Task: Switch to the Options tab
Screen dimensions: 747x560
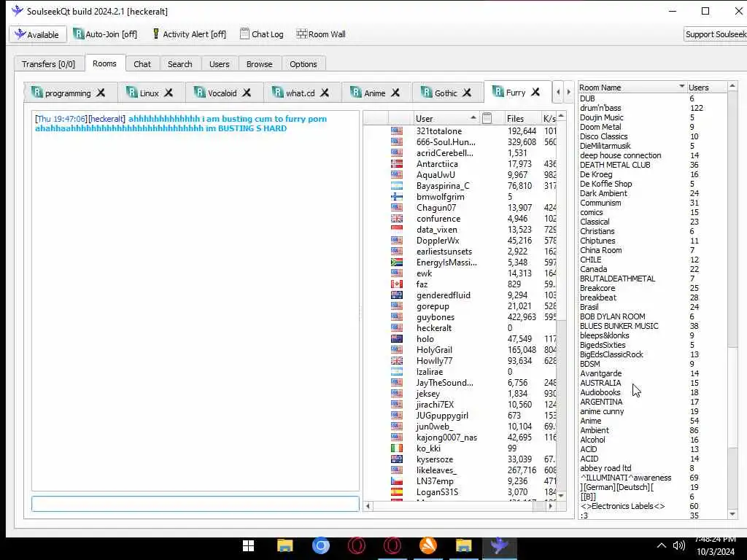Action: [303, 64]
